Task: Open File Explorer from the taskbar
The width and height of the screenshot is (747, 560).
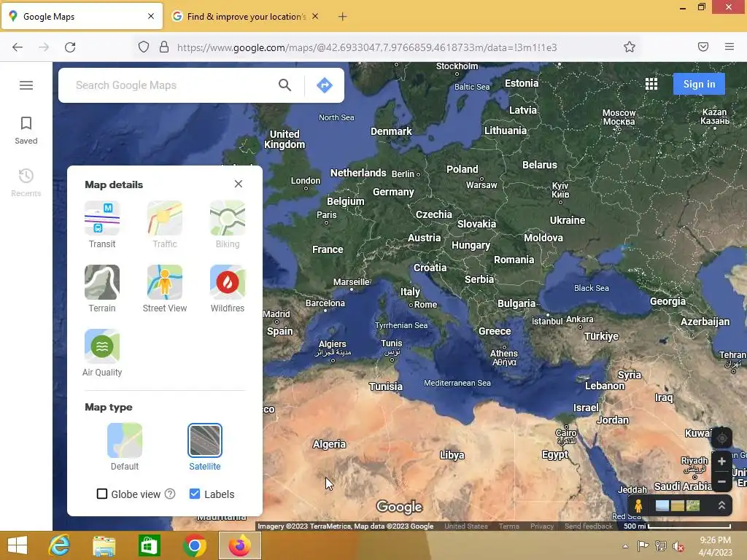Action: pyautogui.click(x=104, y=545)
